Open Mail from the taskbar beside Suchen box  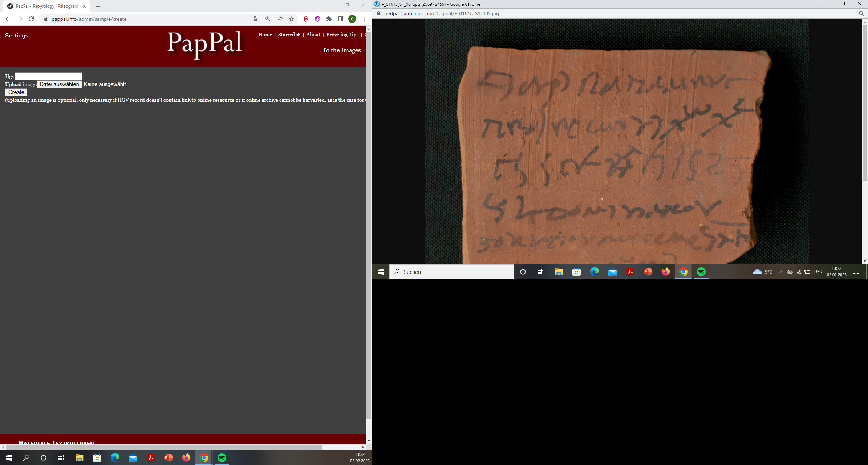pyautogui.click(x=612, y=272)
